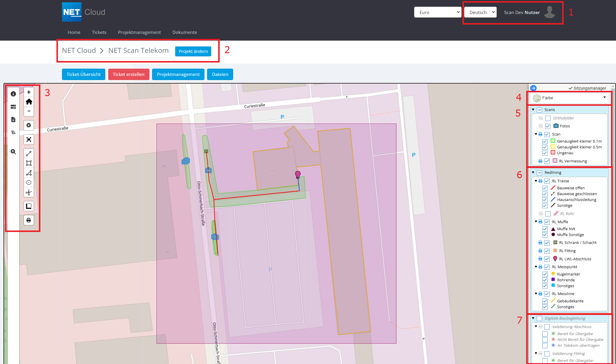Click the Projekt ändern button

[x=193, y=51]
